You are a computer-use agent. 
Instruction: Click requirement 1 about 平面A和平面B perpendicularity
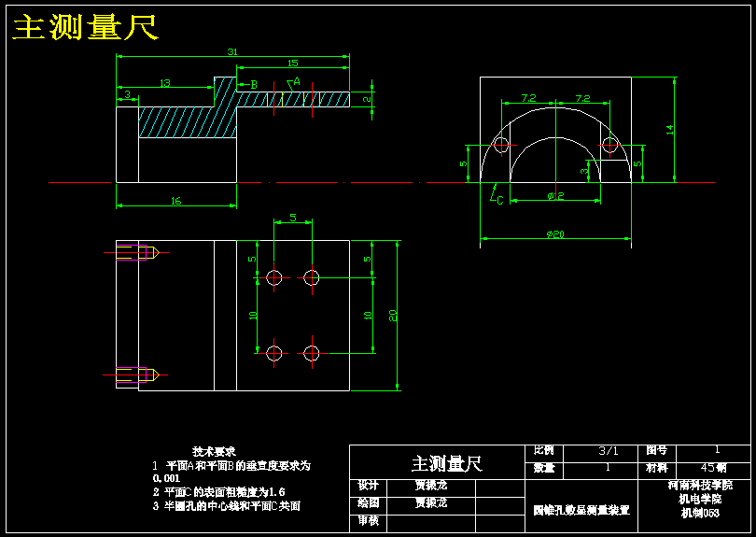(231, 472)
